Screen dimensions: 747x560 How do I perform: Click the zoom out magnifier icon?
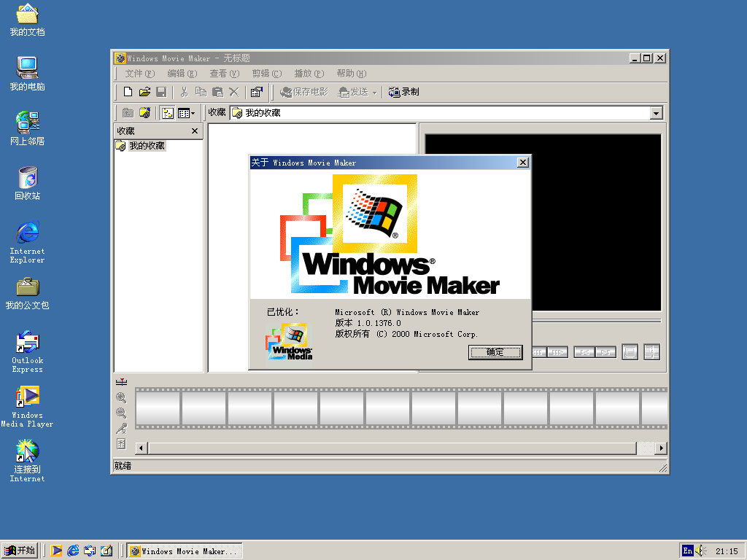click(x=122, y=413)
